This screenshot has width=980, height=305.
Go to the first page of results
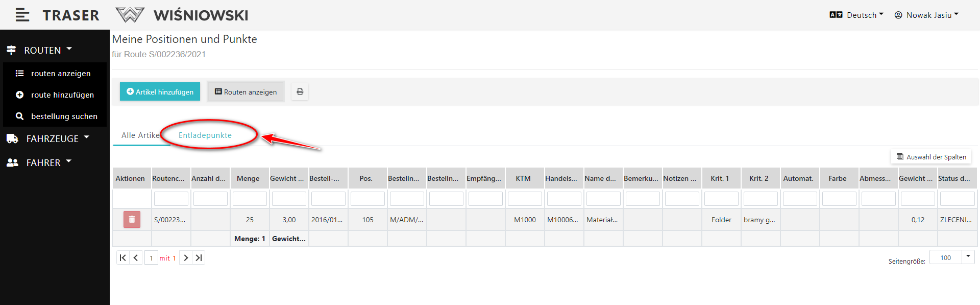[122, 258]
